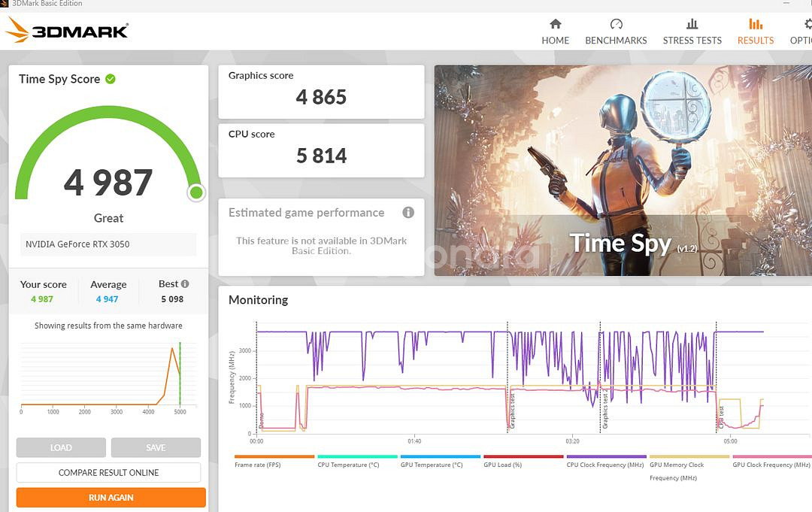Open the STRESS TESTS tab
This screenshot has height=512, width=812.
coord(692,41)
